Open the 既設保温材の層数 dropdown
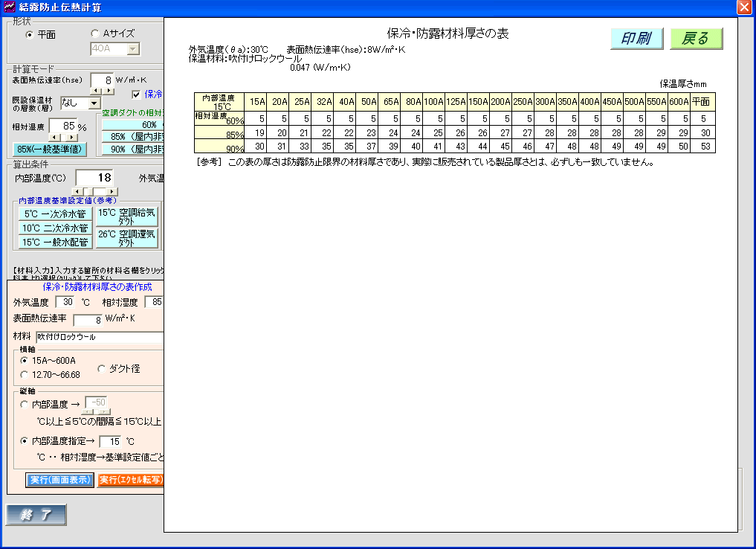Screen dimensions: 756x549 (x=94, y=103)
